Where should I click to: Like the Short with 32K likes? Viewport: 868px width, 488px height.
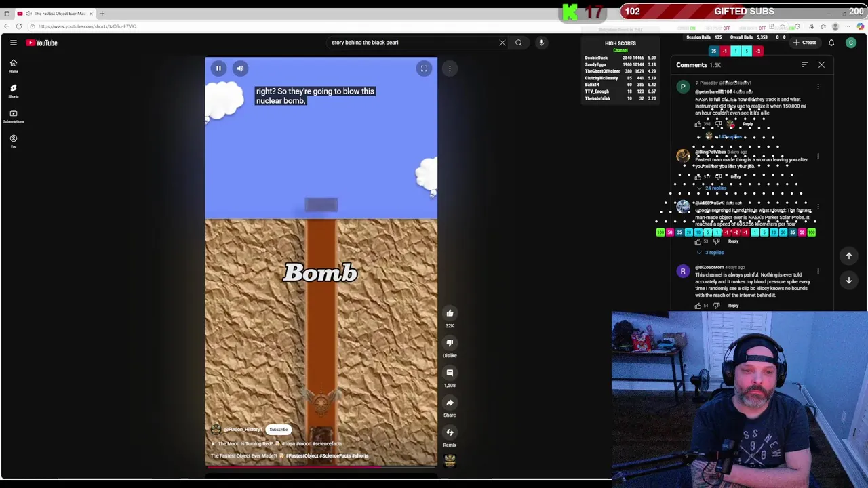coord(450,313)
